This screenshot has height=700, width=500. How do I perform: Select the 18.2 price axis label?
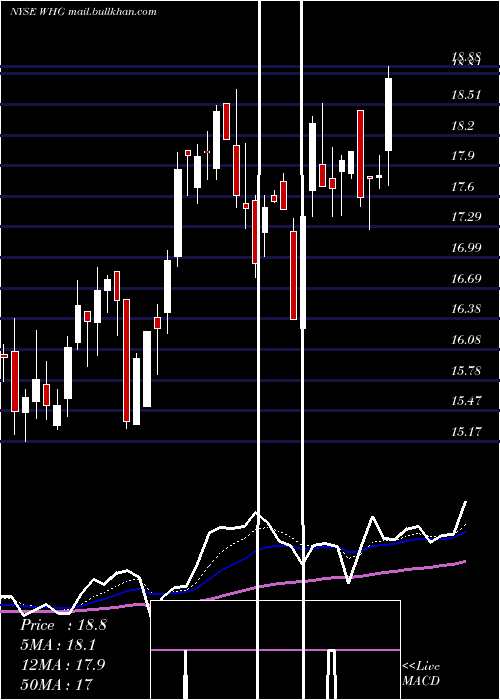pyautogui.click(x=462, y=126)
